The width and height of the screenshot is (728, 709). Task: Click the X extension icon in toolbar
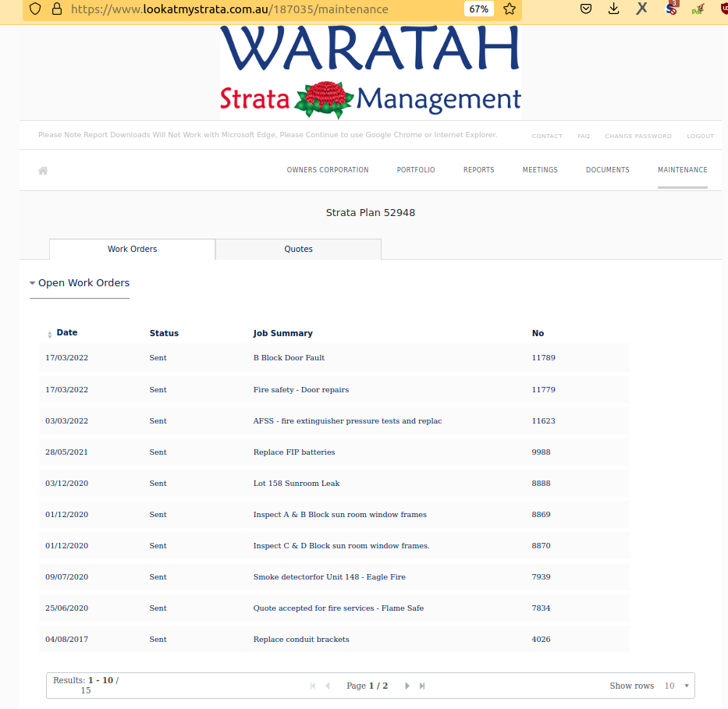[641, 9]
